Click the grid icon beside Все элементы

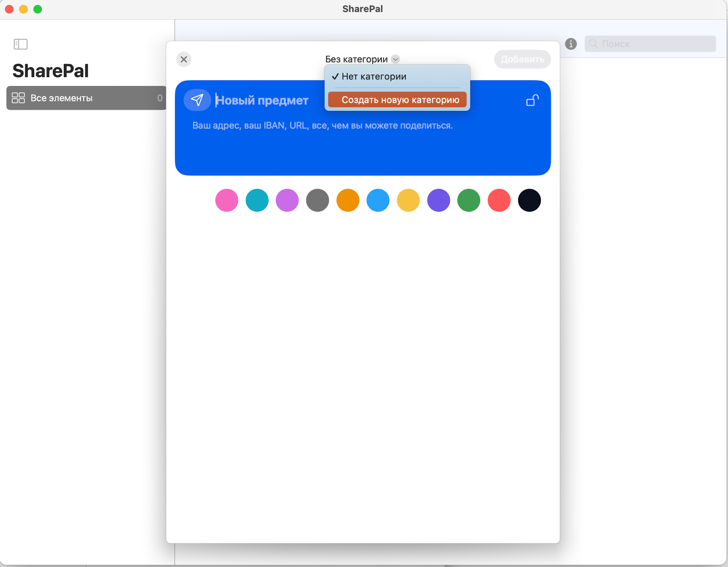tap(18, 98)
